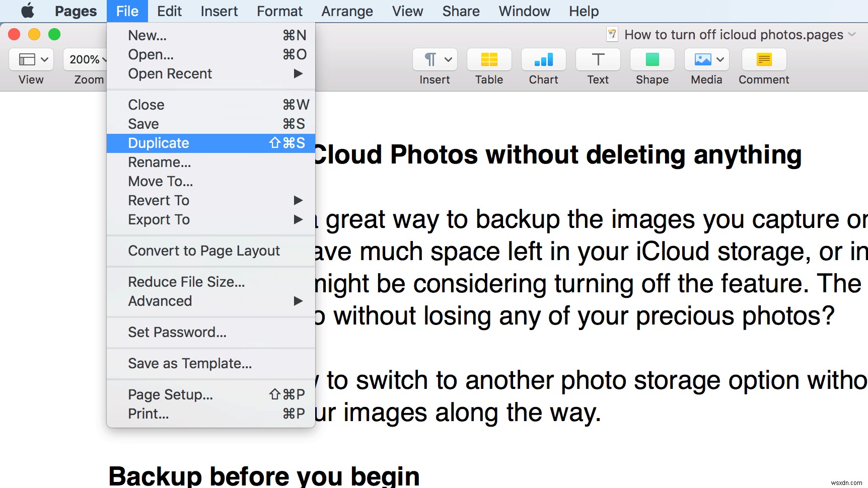Screen dimensions: 868x488
Task: Add a Comment
Action: click(x=763, y=59)
